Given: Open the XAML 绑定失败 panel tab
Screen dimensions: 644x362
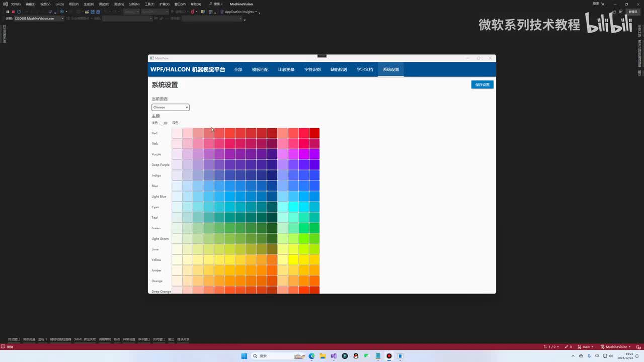Looking at the screenshot, I should pos(85,339).
